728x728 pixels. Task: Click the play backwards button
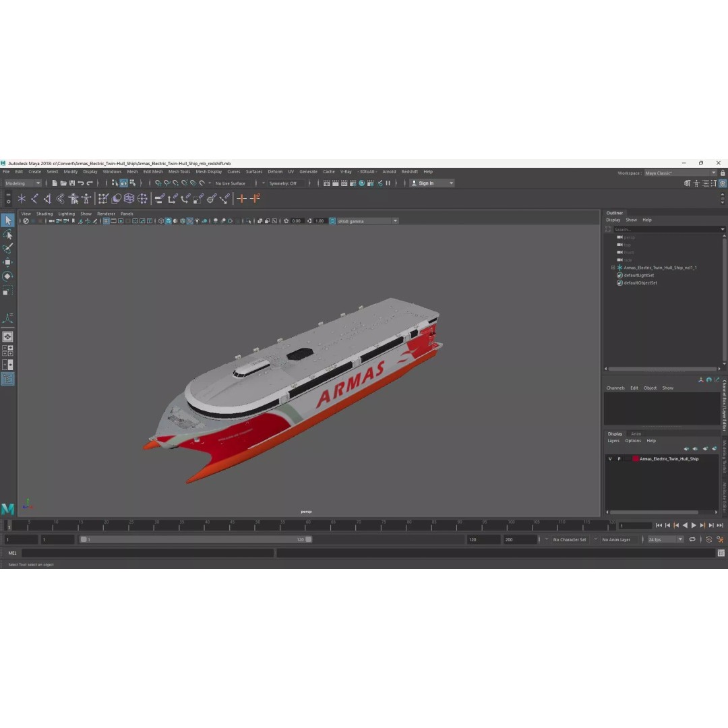(685, 526)
